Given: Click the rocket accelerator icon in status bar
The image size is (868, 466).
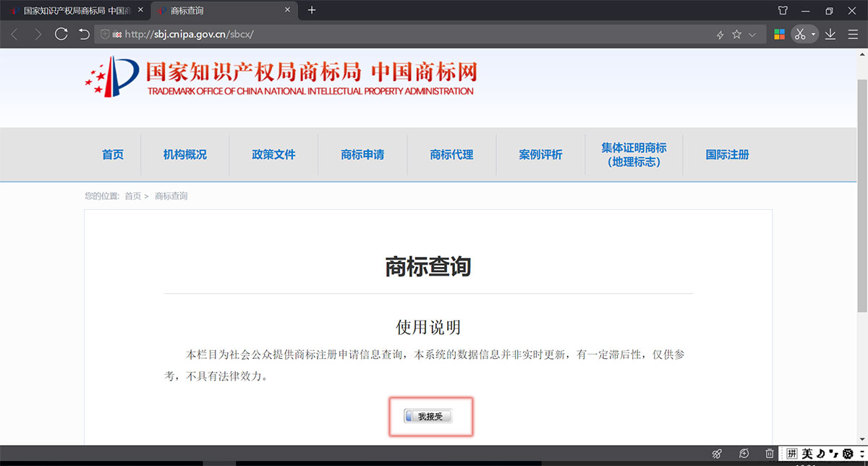Looking at the screenshot, I should point(717,454).
